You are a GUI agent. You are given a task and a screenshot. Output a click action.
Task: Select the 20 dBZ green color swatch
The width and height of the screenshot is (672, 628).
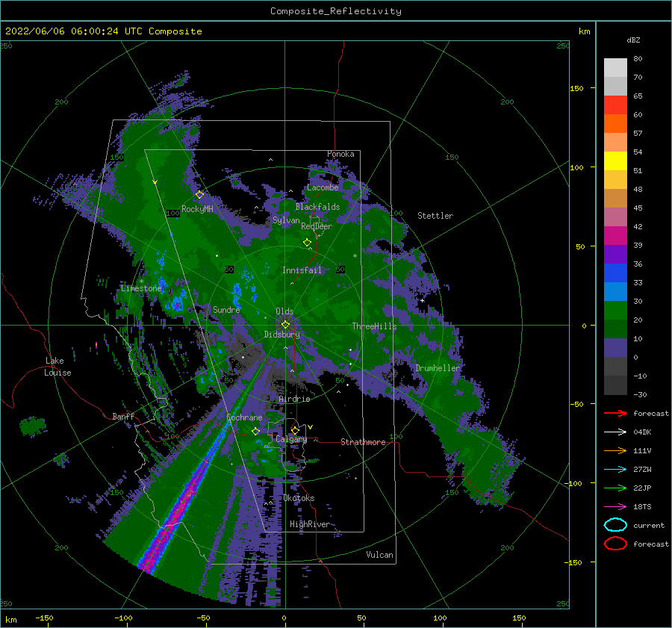coord(615,311)
